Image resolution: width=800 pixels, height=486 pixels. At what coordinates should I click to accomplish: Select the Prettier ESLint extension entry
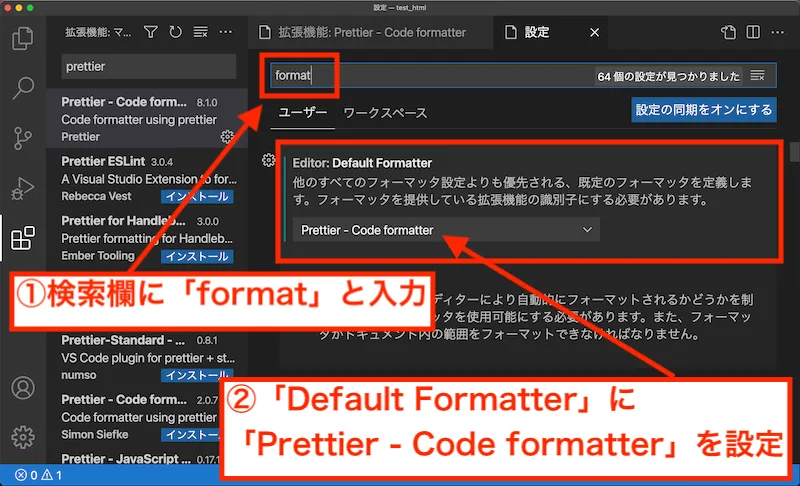click(147, 178)
